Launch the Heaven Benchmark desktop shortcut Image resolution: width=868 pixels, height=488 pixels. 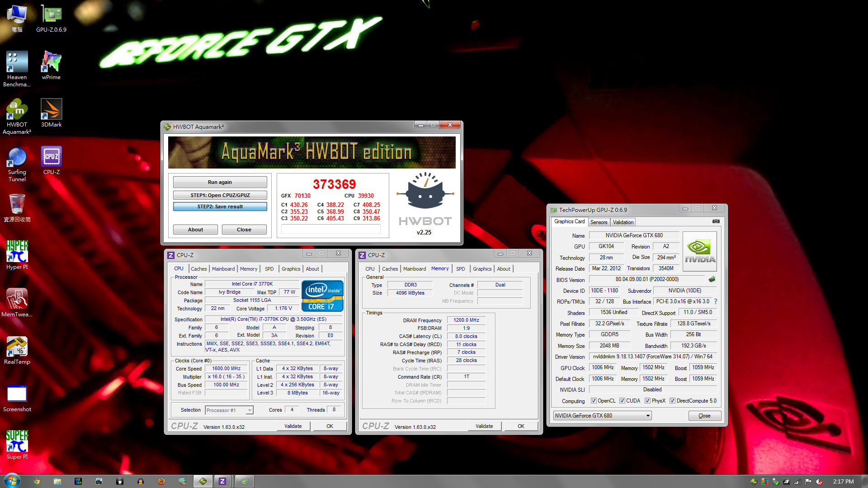[17, 69]
